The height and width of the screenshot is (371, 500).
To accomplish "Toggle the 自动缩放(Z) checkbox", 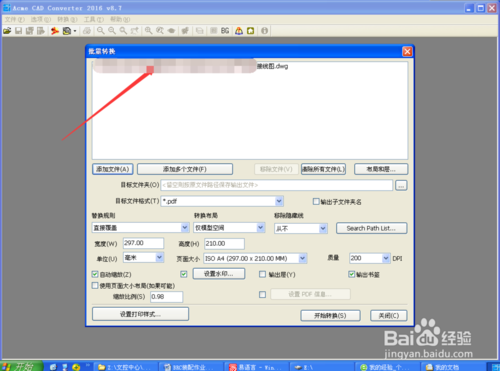I will click(x=95, y=274).
